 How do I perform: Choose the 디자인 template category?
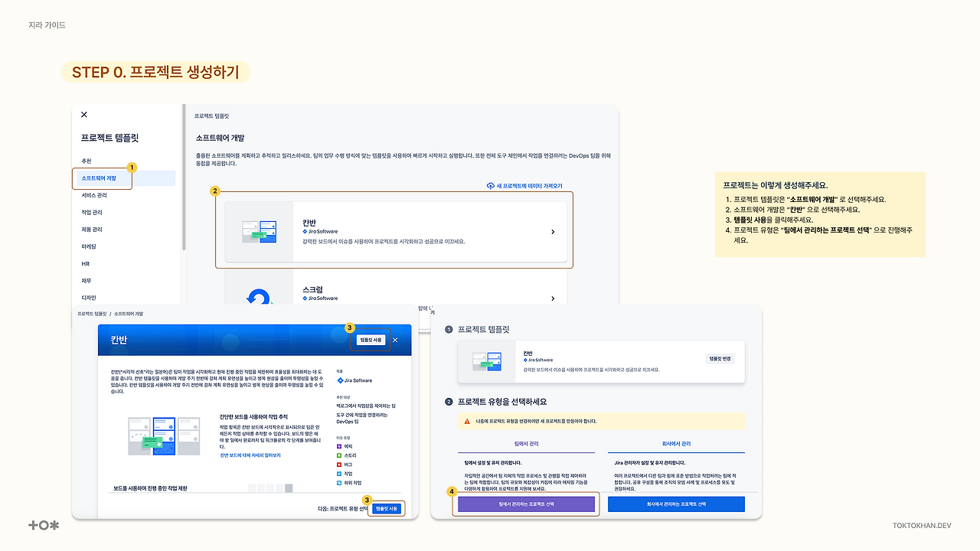click(x=89, y=298)
